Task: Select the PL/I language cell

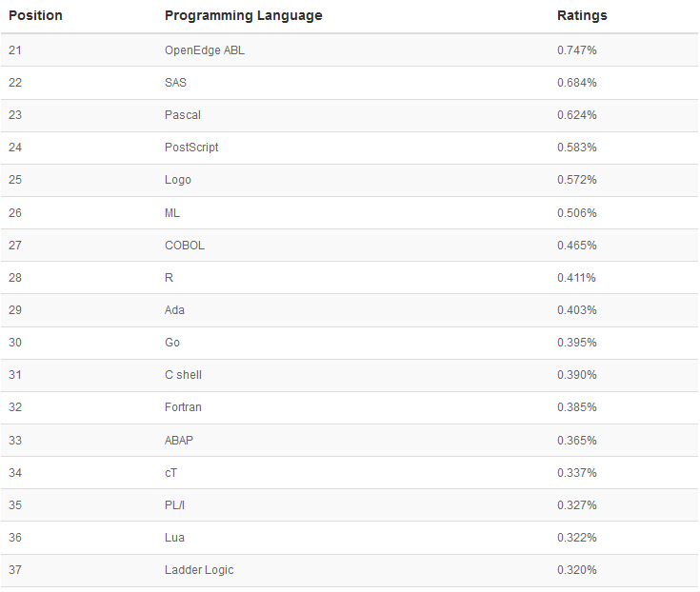Action: click(x=174, y=505)
